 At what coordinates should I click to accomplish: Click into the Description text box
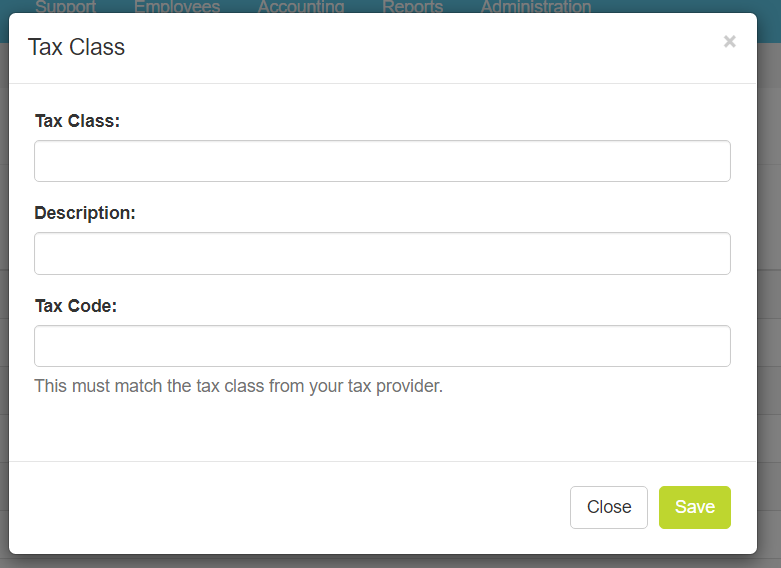[382, 253]
